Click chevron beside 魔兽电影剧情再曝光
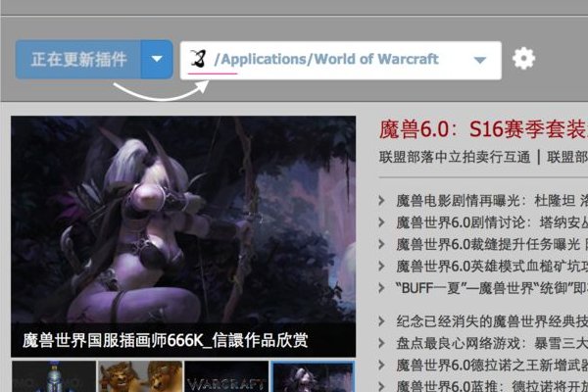Image resolution: width=588 pixels, height=392 pixels. point(382,201)
